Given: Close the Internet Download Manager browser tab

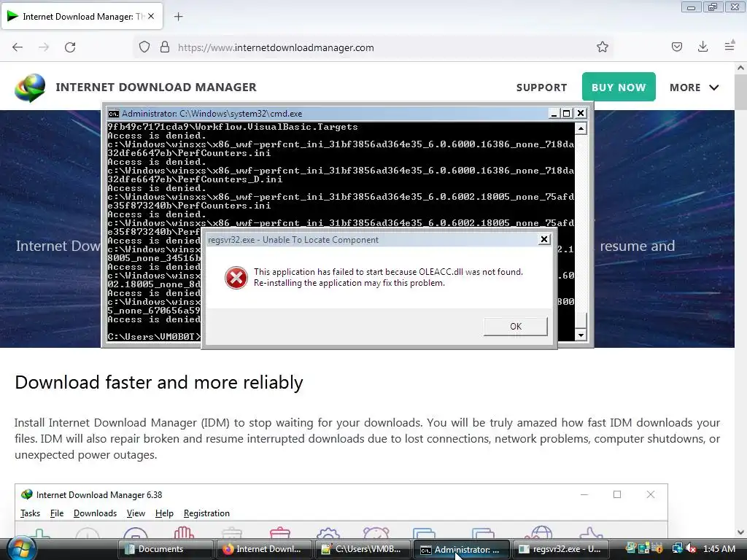Looking at the screenshot, I should click(x=151, y=16).
